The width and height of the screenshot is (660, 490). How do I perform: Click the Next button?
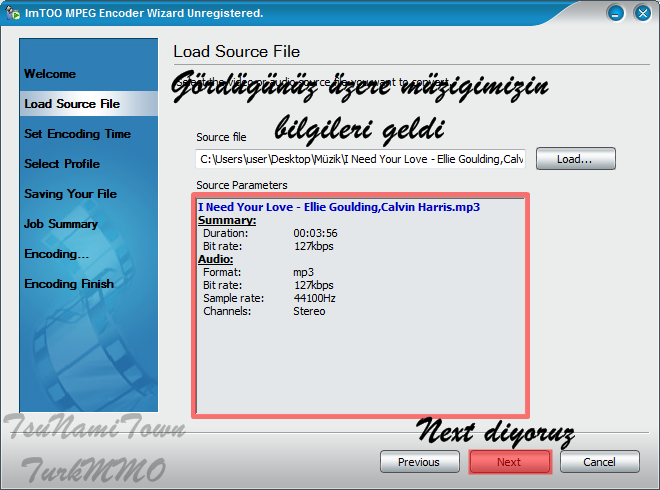tap(509, 462)
